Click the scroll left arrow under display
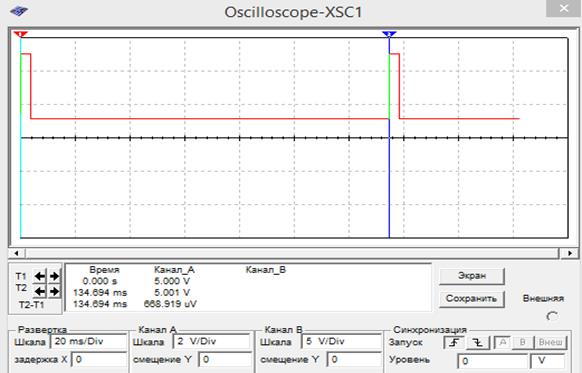This screenshot has width=582, height=373. pos(16,253)
